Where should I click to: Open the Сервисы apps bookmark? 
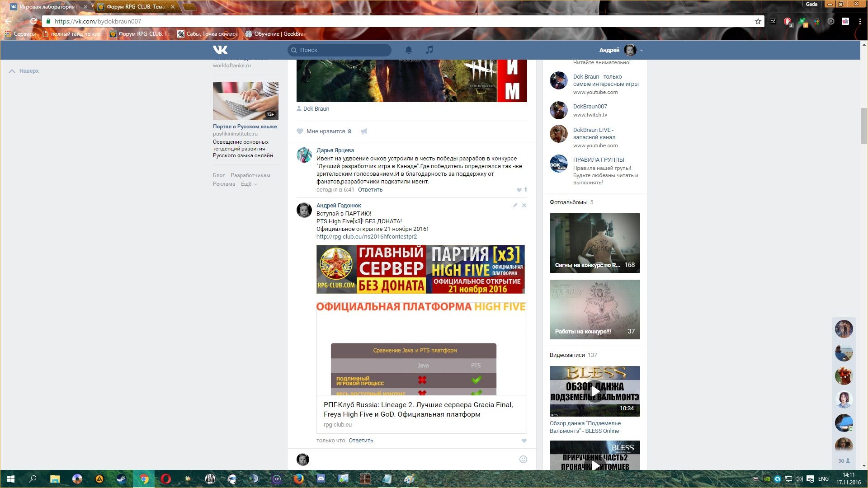[x=20, y=34]
